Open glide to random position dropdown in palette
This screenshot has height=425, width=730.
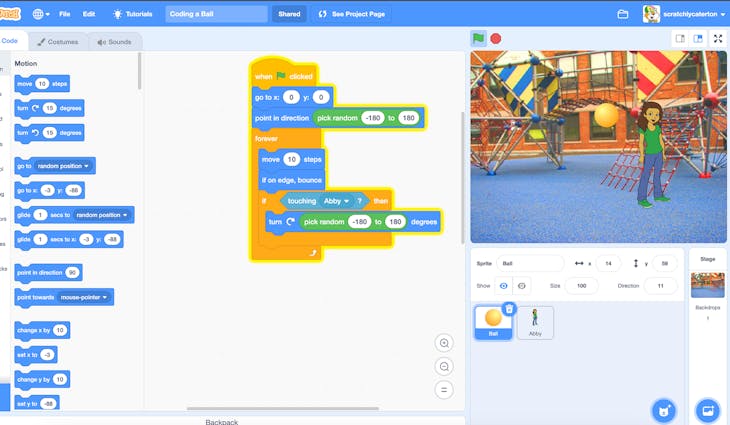tap(101, 215)
